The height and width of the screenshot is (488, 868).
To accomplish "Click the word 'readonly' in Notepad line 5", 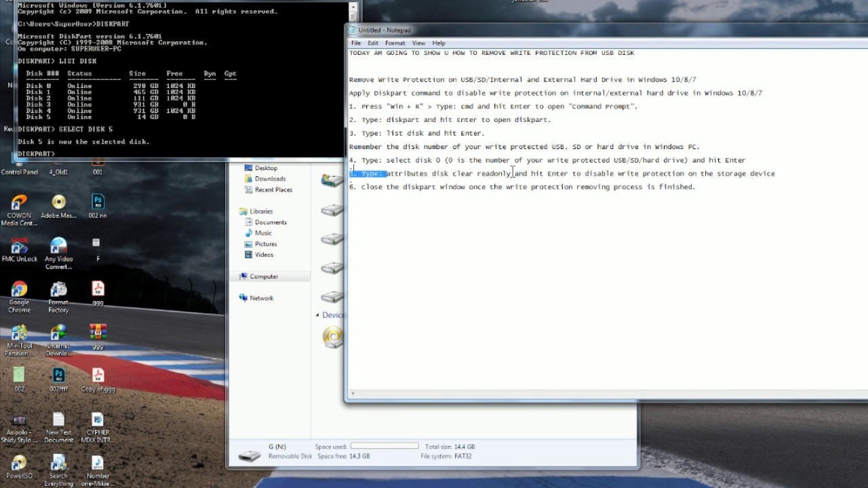I will point(494,174).
